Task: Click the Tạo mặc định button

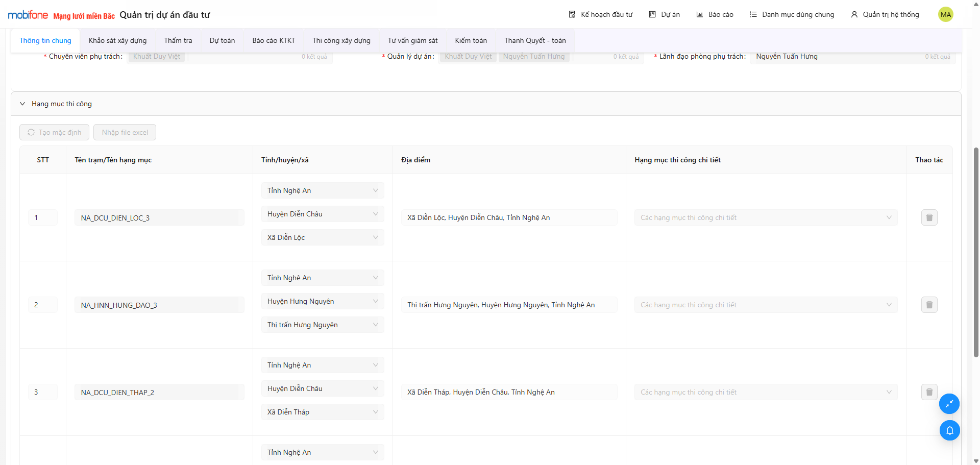Action: point(54,132)
